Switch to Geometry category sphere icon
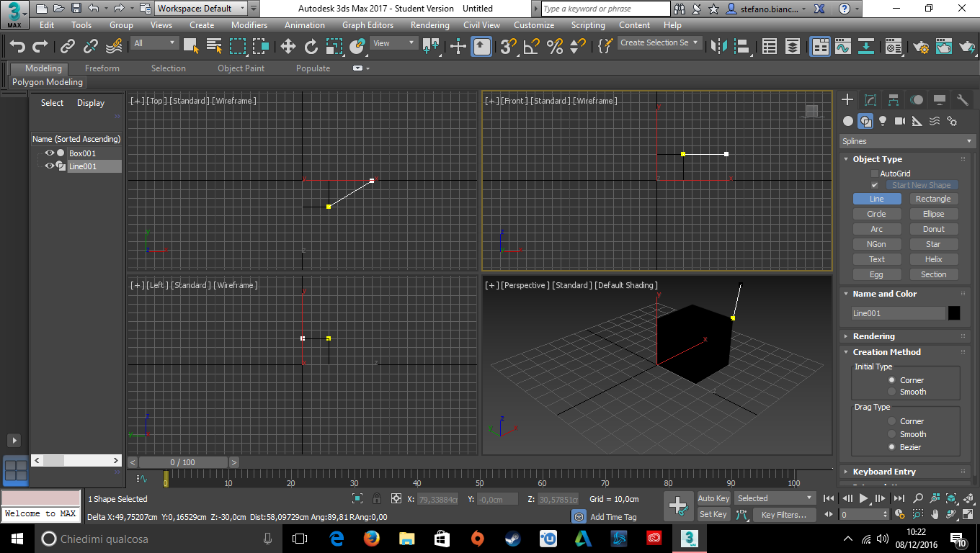Screen dimensions: 980x553 (848, 121)
